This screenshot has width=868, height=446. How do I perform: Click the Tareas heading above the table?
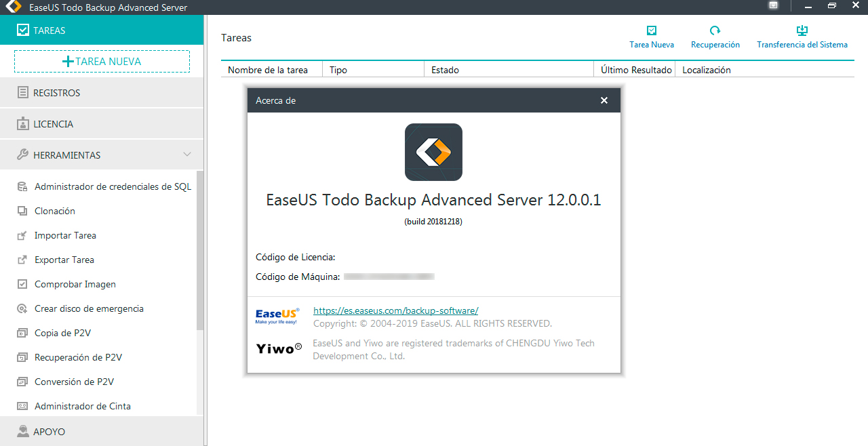(236, 37)
